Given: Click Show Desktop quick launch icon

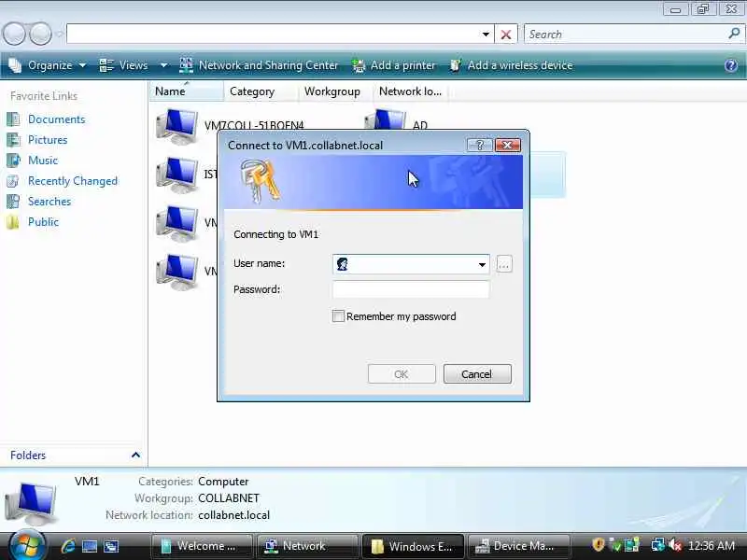Looking at the screenshot, I should tap(90, 546).
